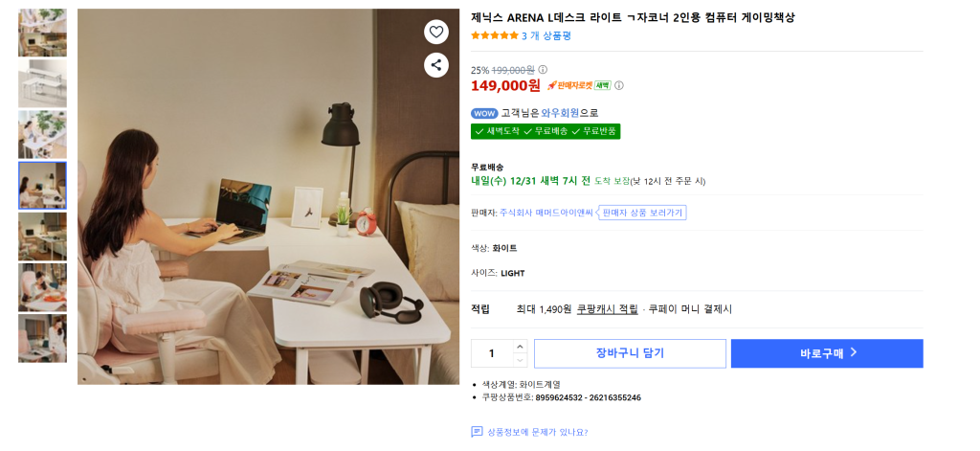Select the second thumbnail showing white desk

tap(42, 83)
